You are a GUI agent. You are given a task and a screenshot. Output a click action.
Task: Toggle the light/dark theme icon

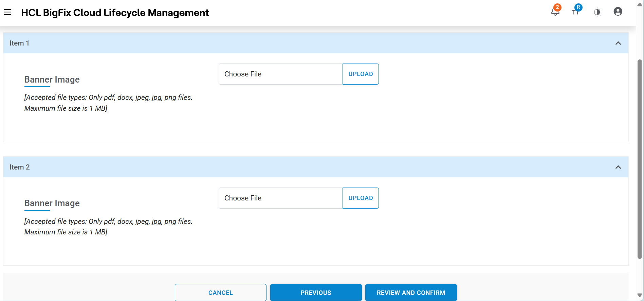coord(597,13)
